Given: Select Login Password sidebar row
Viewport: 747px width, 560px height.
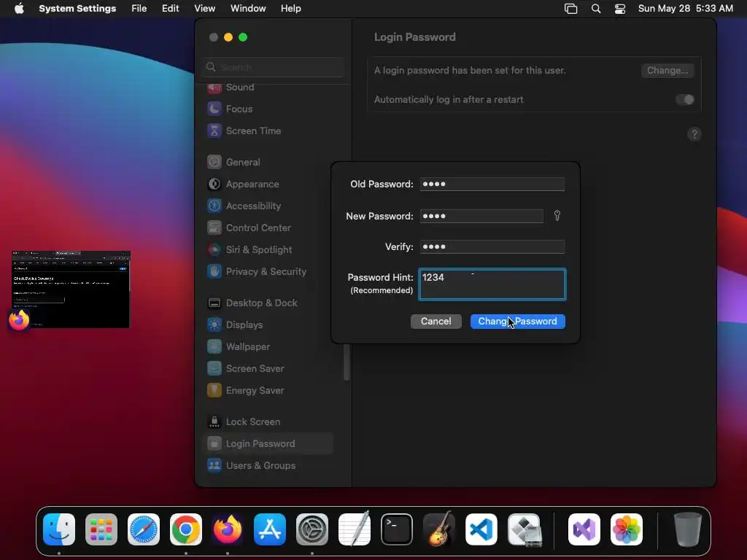Looking at the screenshot, I should pyautogui.click(x=268, y=443).
